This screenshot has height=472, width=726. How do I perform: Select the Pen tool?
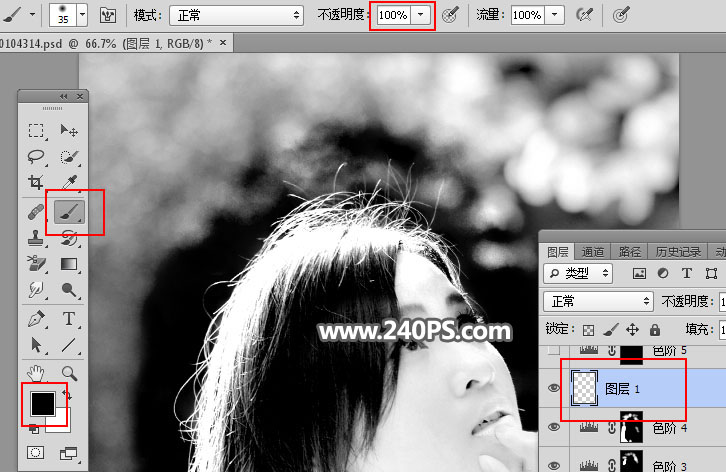[x=36, y=319]
